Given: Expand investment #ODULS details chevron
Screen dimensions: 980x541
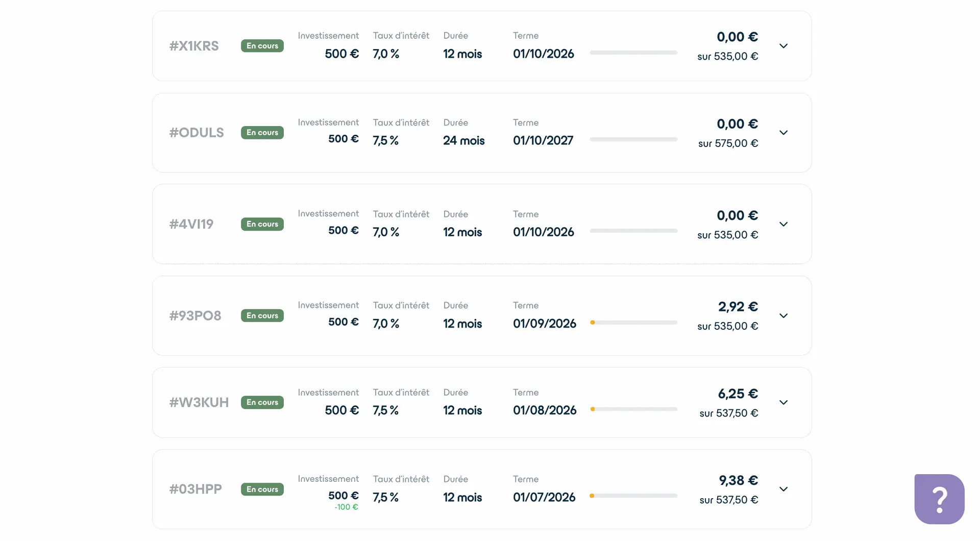Looking at the screenshot, I should click(783, 133).
